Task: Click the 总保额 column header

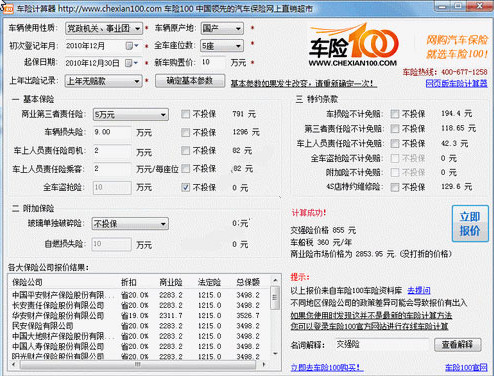Action: coord(248,282)
